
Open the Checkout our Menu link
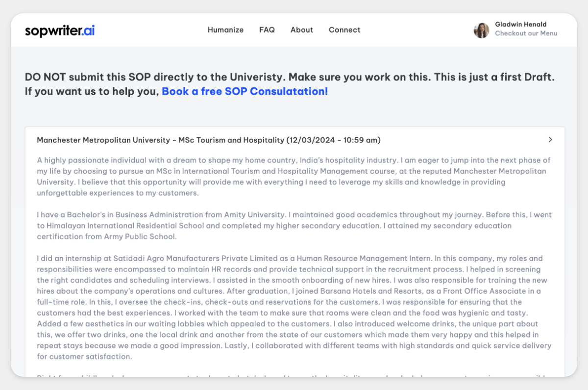click(x=526, y=33)
